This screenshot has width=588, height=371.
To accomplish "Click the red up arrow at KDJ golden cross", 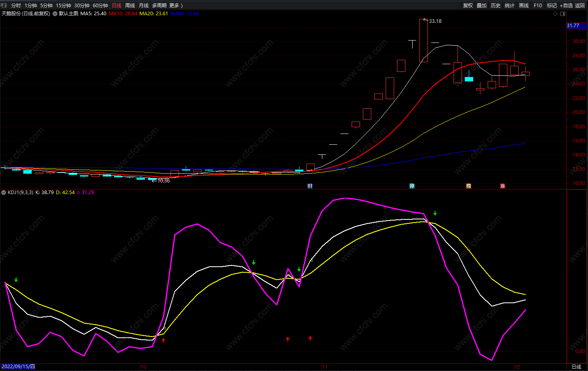I will 163,341.
